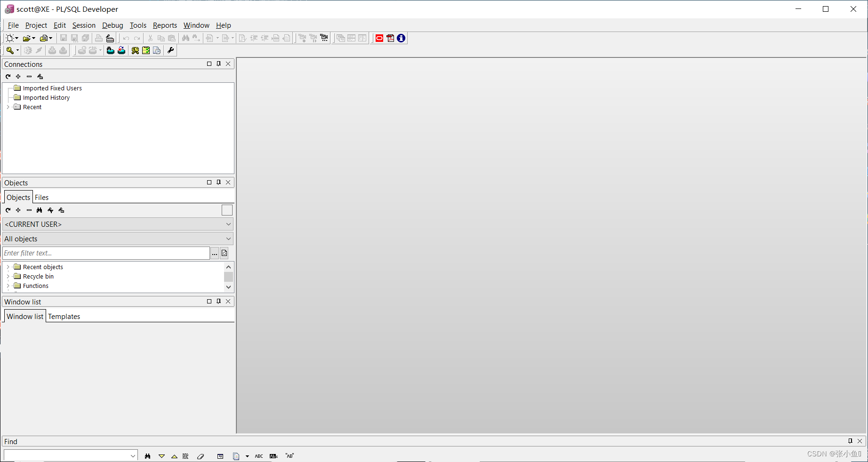Toggle pin on the Find panel
The height and width of the screenshot is (462, 868).
pyautogui.click(x=850, y=441)
